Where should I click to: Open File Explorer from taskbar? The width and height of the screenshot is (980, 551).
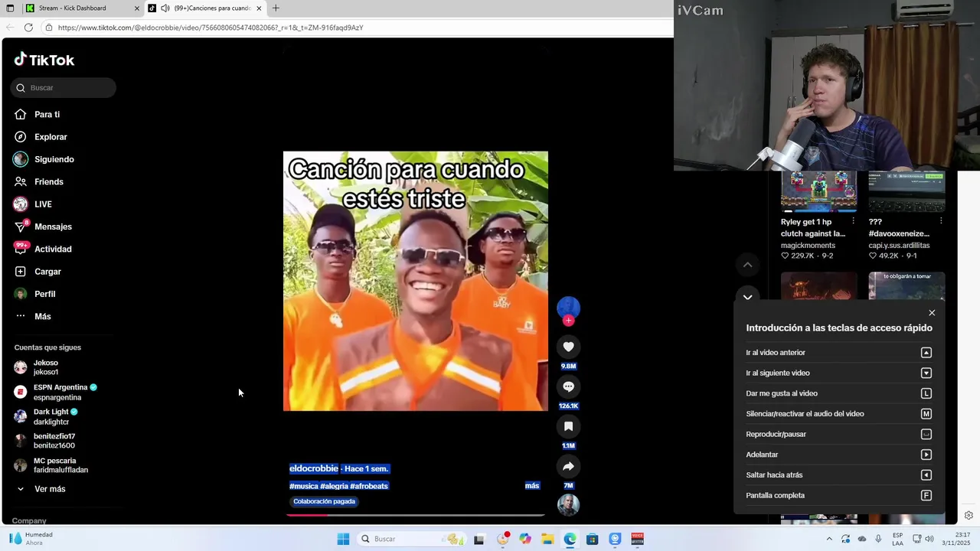(547, 539)
